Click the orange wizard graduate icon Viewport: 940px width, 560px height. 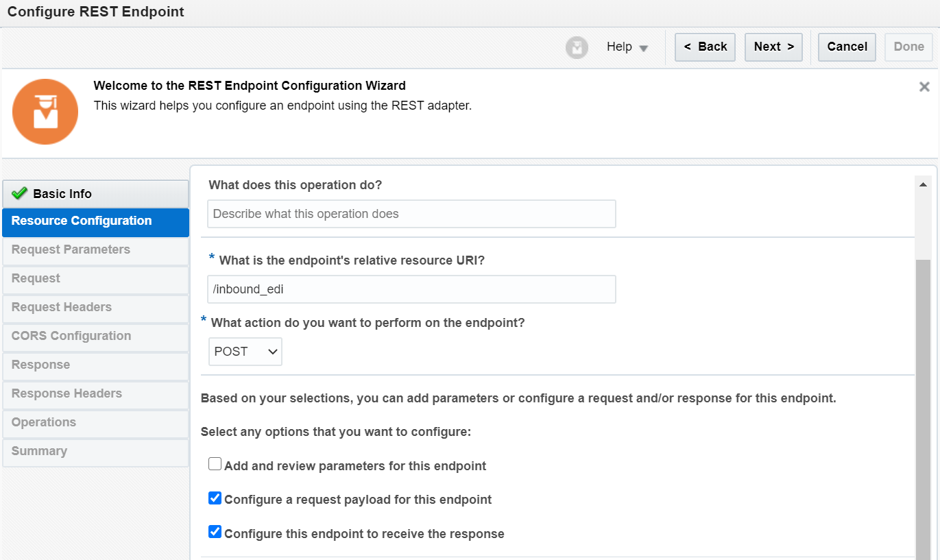(45, 112)
